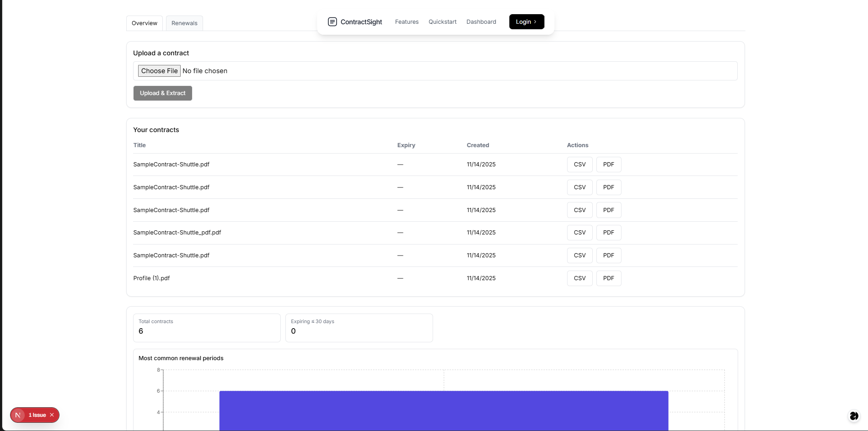
Task: Click CSV for SampleContract-Shuttle_pdf.pdf
Action: pyautogui.click(x=579, y=232)
